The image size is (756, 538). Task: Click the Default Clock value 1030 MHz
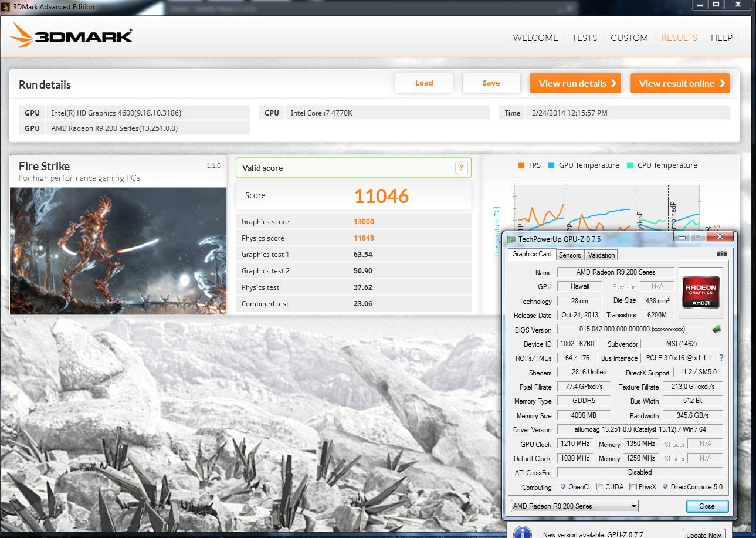point(575,458)
